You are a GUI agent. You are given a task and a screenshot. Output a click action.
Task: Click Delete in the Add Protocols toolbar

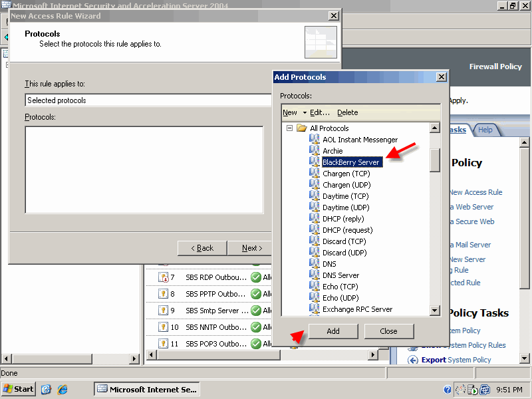[347, 112]
